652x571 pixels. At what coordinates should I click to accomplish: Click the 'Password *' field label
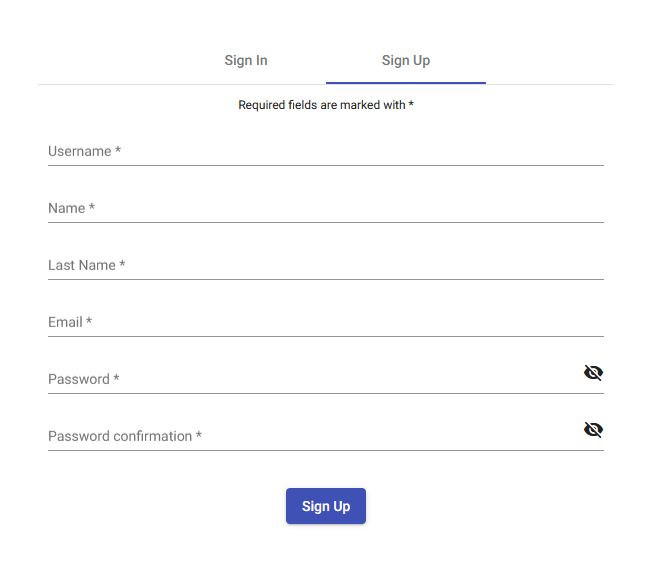click(x=83, y=380)
